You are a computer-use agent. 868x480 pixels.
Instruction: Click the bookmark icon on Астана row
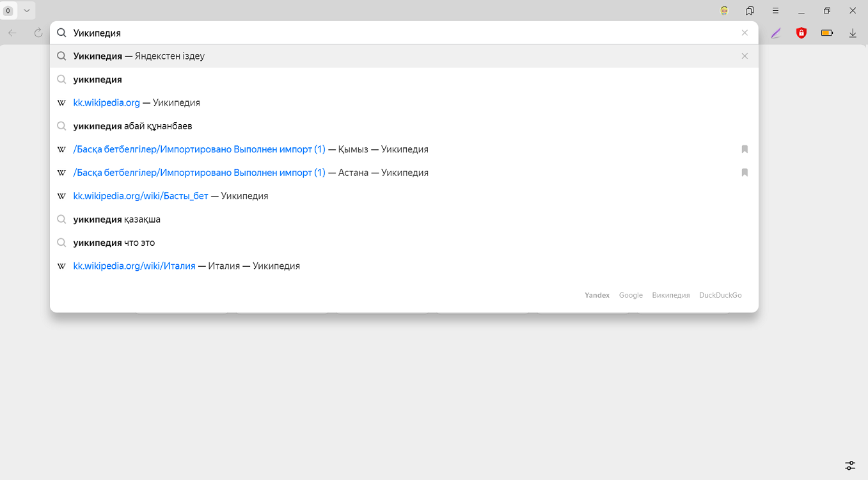(x=745, y=173)
